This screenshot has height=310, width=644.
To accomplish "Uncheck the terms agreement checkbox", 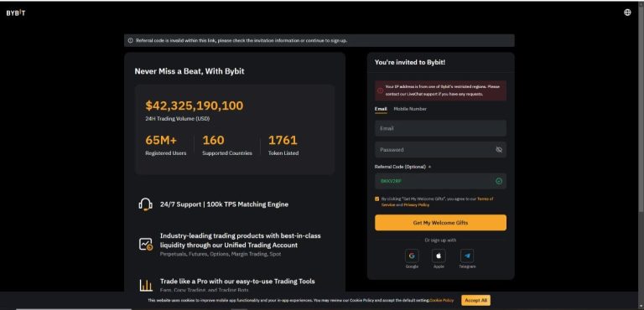I will click(x=377, y=199).
